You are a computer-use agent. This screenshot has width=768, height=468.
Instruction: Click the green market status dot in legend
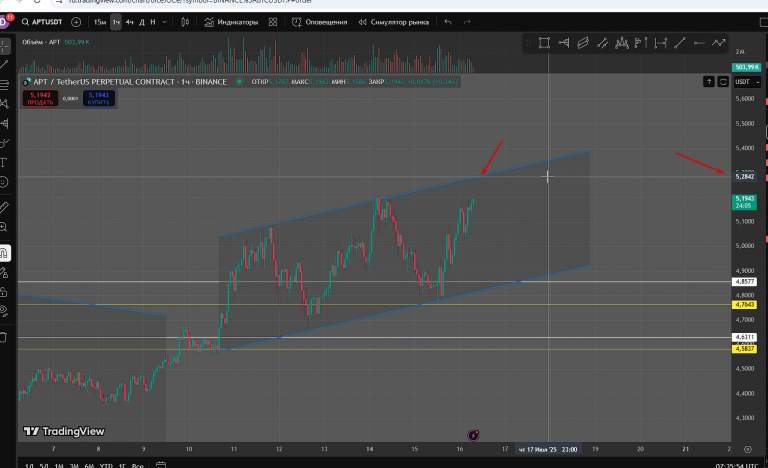[x=240, y=82]
